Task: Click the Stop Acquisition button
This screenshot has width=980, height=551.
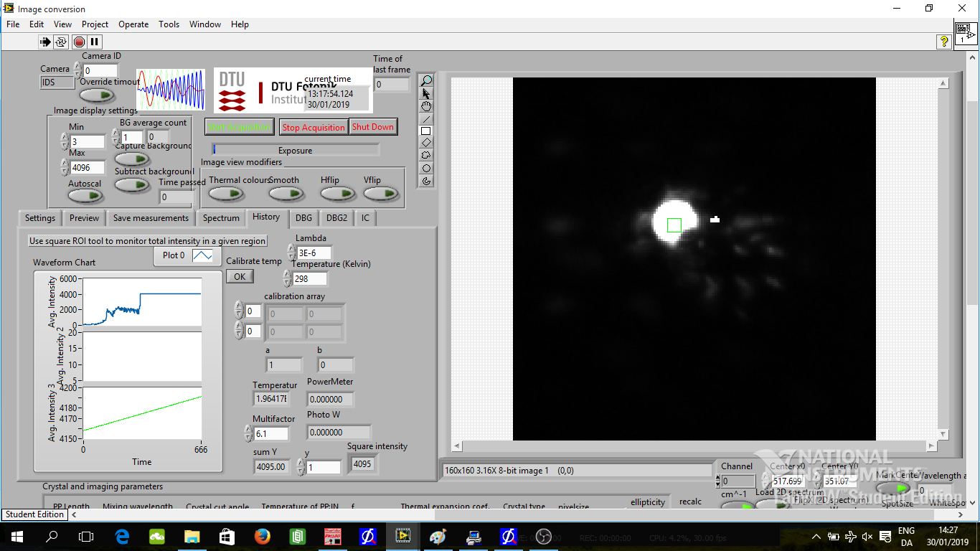Action: click(313, 127)
